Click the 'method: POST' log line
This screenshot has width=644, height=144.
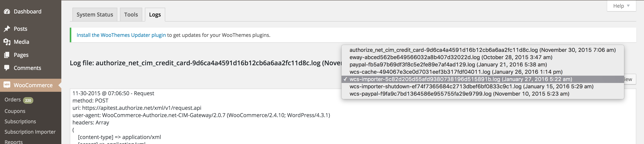coord(90,101)
